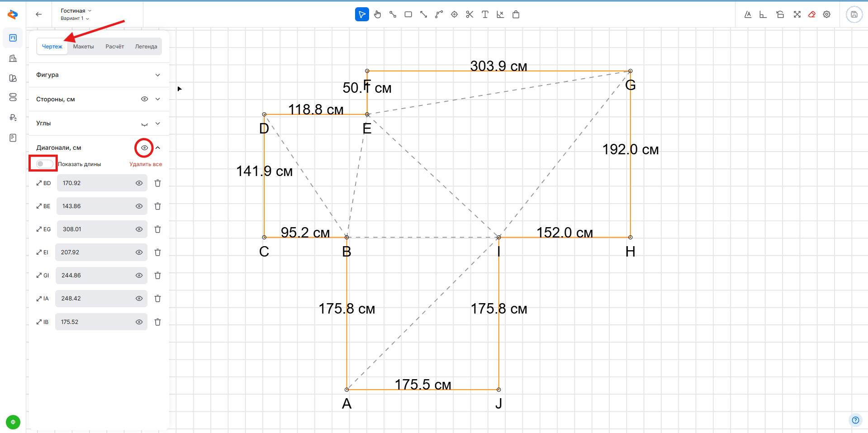Go back with the left arrow button
This screenshot has height=433, width=868.
(x=39, y=14)
